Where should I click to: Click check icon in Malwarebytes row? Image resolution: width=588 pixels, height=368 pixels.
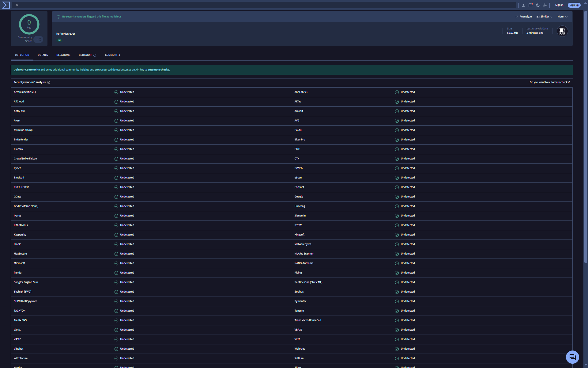(x=397, y=244)
